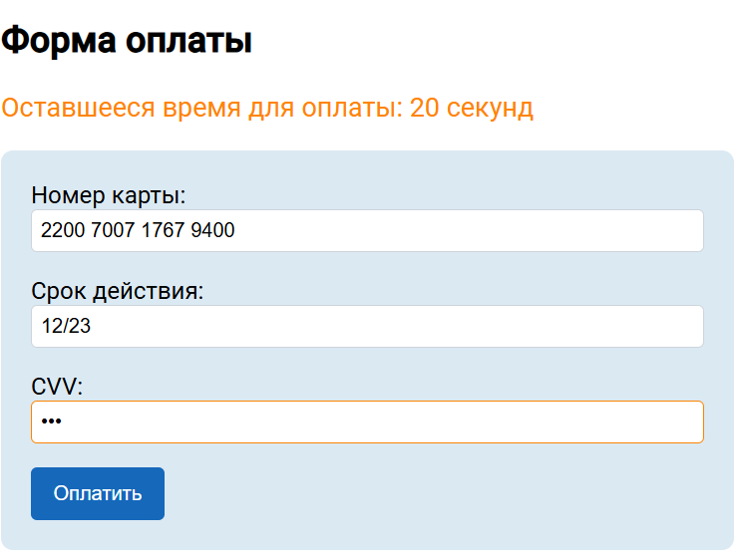Click the Оплатить button

click(x=98, y=493)
